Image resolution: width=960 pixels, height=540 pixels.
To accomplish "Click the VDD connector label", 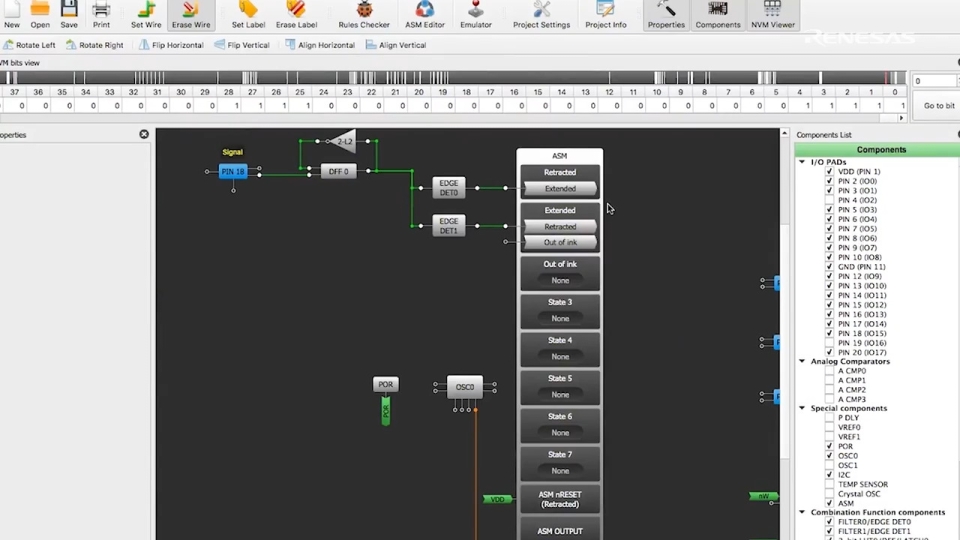I will tap(497, 500).
